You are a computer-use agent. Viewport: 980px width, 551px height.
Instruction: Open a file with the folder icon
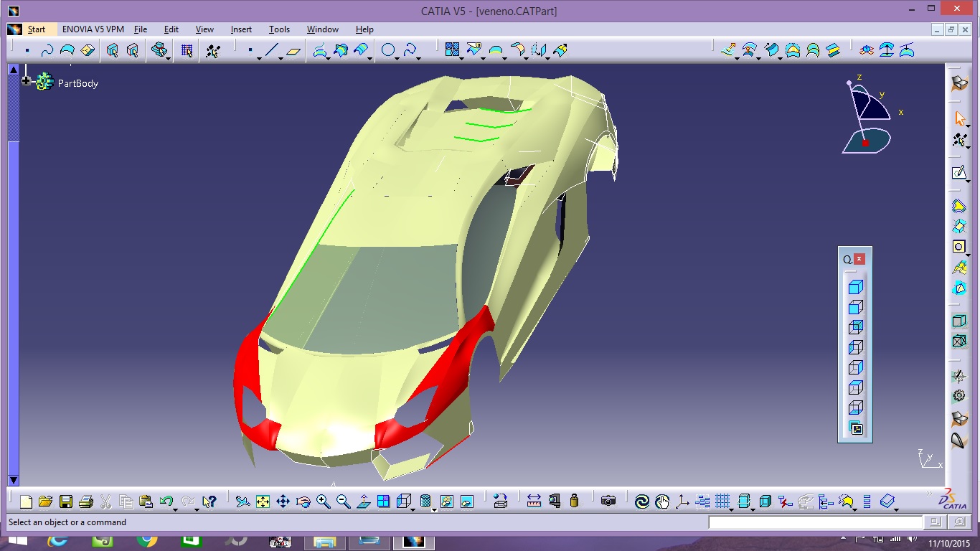pos(46,501)
